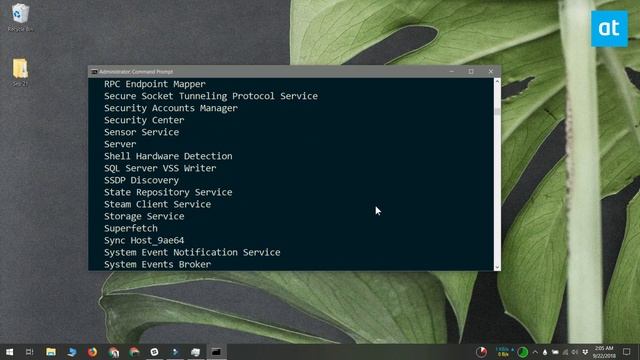This screenshot has width=640, height=360.
Task: Open the Dropbox tray icon
Action: (x=585, y=352)
